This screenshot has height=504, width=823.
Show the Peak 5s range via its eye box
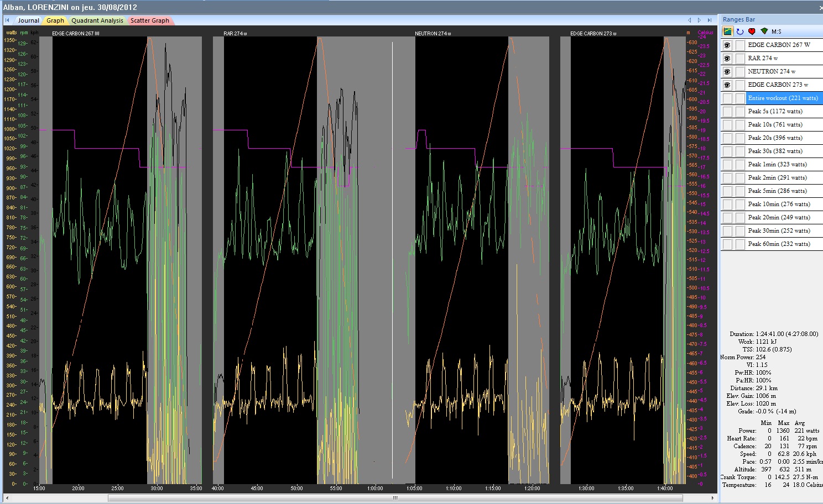[x=727, y=111]
